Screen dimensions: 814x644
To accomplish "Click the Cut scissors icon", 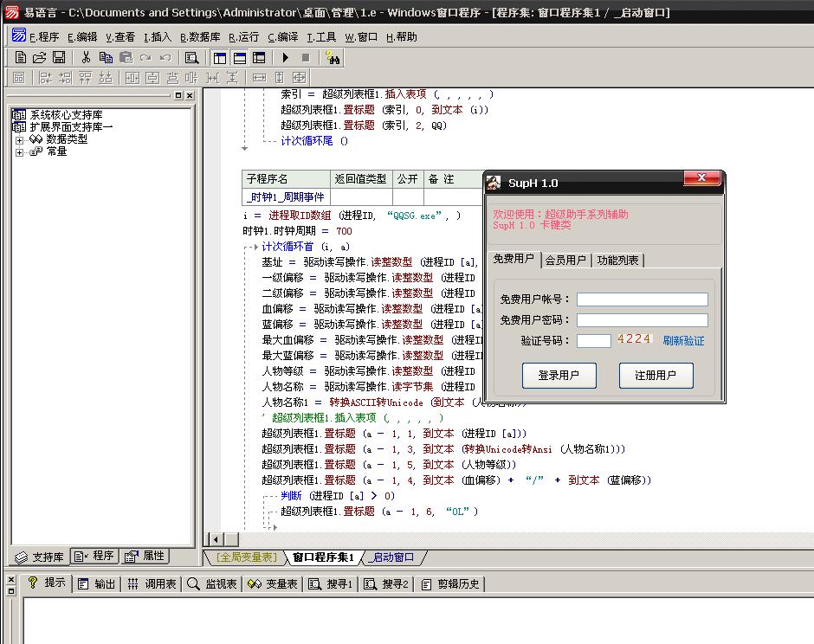I will point(87,58).
